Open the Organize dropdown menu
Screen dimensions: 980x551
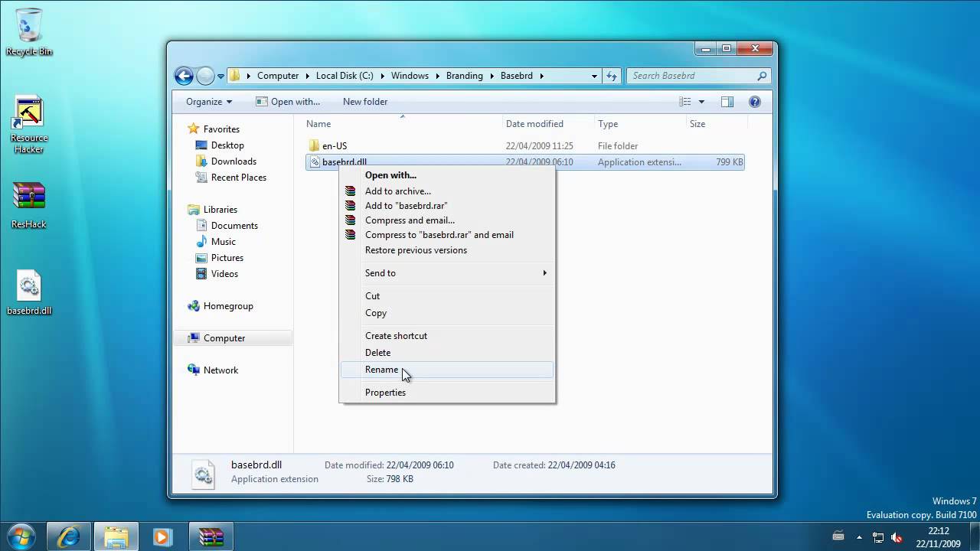(208, 102)
